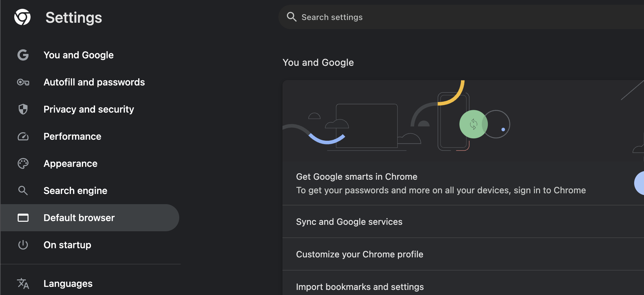The width and height of the screenshot is (644, 295).
Task: Select the power icon beside On startup
Action: 23,245
